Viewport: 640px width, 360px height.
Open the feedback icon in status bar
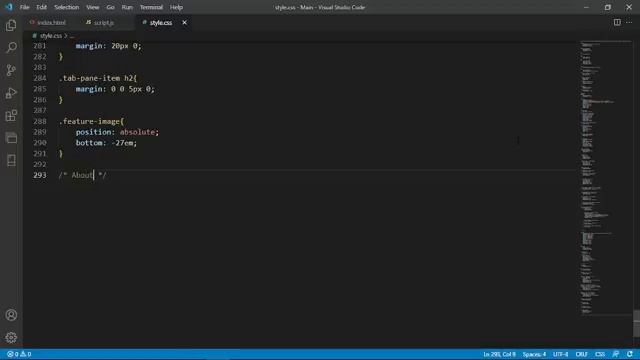pyautogui.click(x=616, y=354)
